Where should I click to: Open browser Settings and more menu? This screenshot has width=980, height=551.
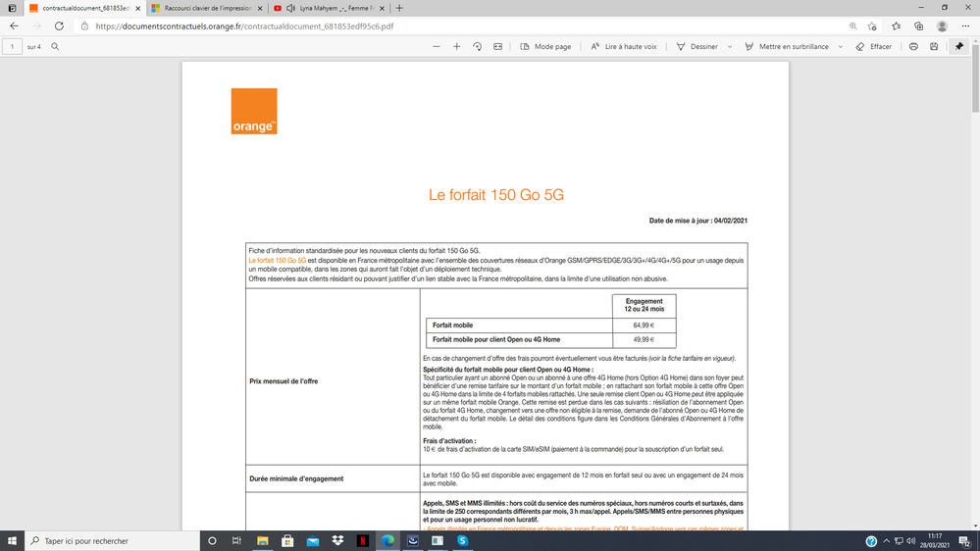[x=965, y=26]
